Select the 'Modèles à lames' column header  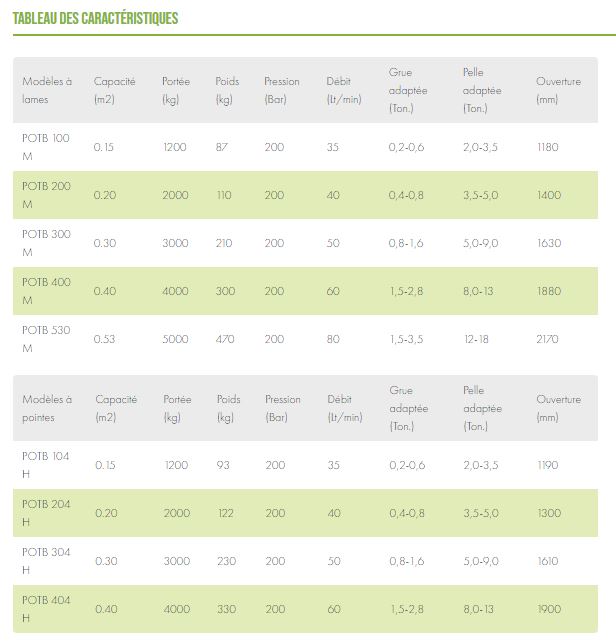(47, 90)
